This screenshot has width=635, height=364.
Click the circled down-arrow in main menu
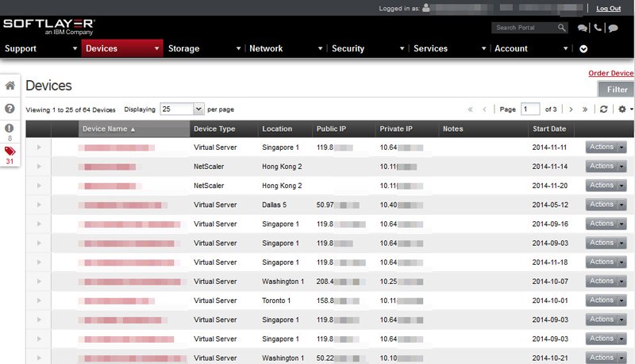click(x=583, y=49)
